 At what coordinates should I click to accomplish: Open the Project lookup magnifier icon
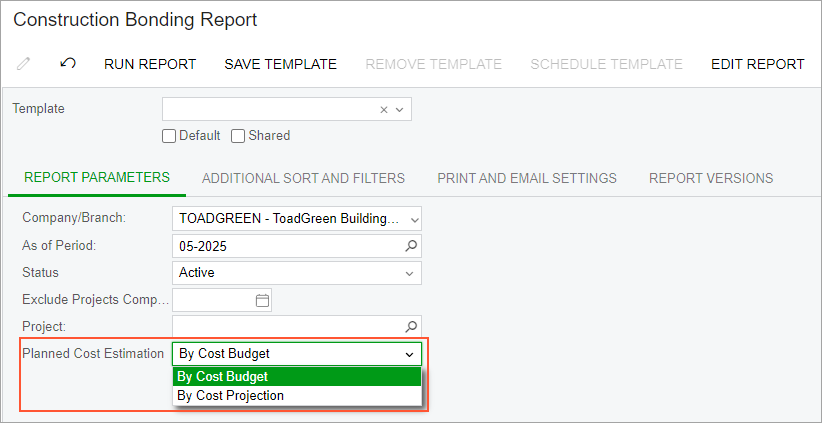412,326
